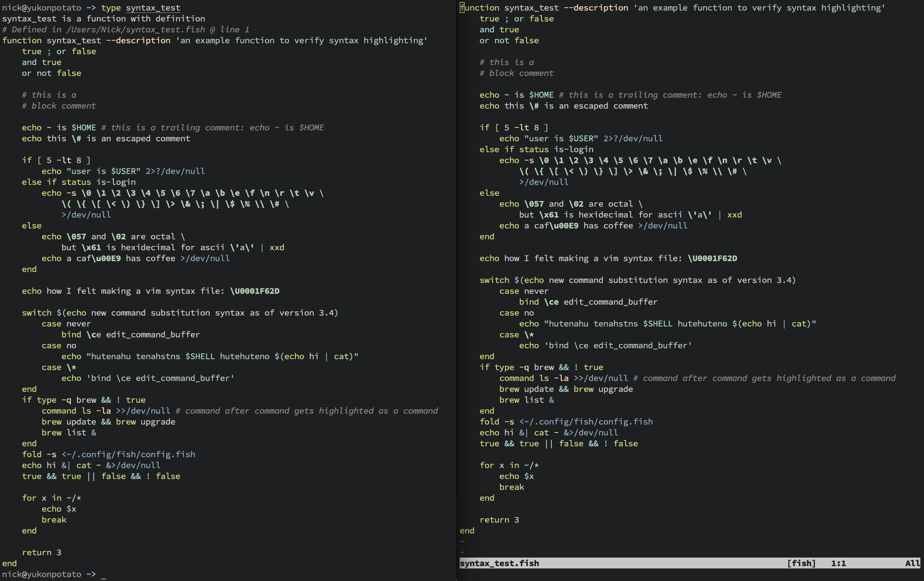Click the [fish] filetype indicator in the status line
Viewport: 924px width, 581px height.
(x=801, y=563)
